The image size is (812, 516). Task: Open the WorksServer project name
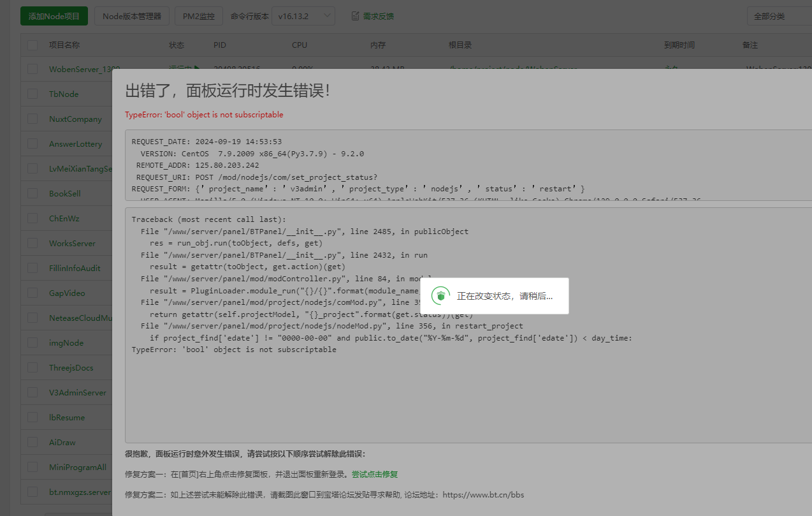pos(72,243)
